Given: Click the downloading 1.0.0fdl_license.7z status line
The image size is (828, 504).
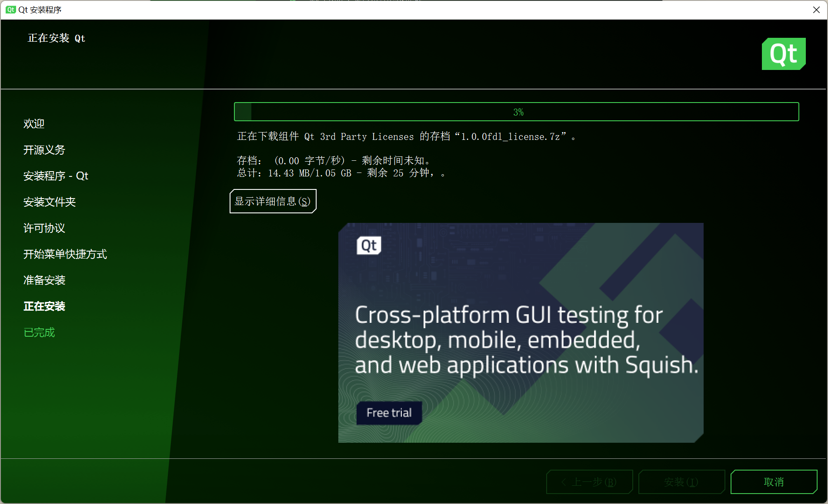Looking at the screenshot, I should tap(406, 136).
